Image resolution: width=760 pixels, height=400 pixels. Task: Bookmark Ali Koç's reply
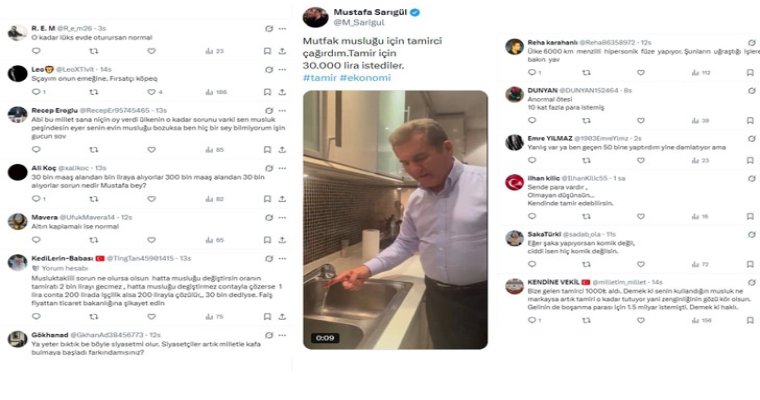click(267, 199)
